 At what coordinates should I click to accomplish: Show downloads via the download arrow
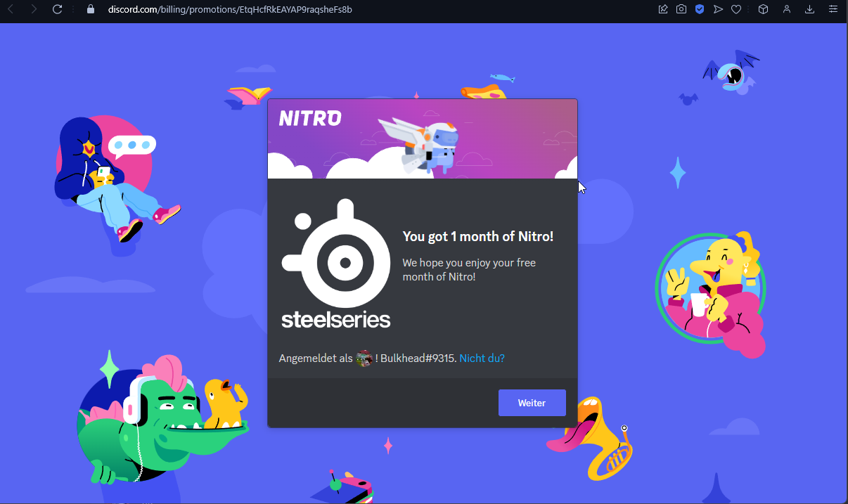pyautogui.click(x=810, y=9)
